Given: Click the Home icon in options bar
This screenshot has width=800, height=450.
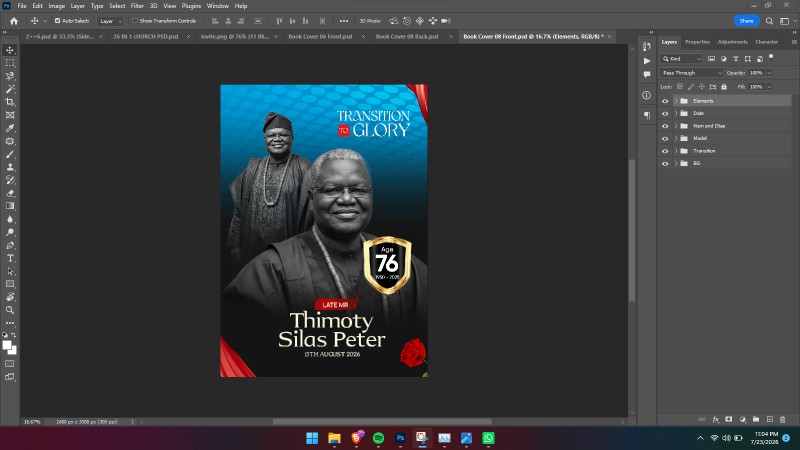Looking at the screenshot, I should 14,21.
